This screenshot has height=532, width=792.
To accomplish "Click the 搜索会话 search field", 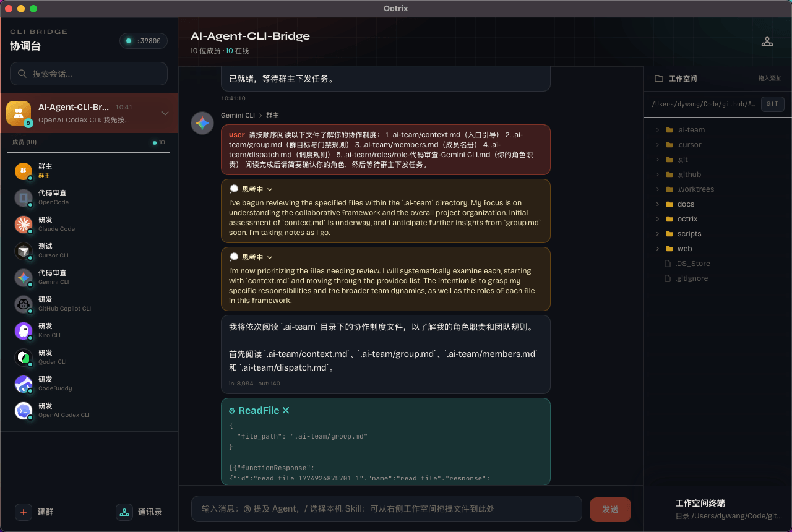I will 89,74.
